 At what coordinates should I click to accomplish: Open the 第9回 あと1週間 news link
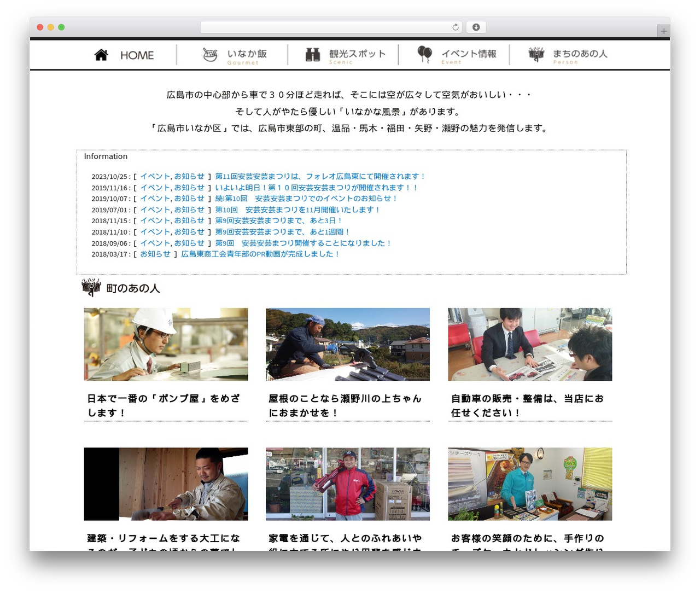tap(283, 232)
